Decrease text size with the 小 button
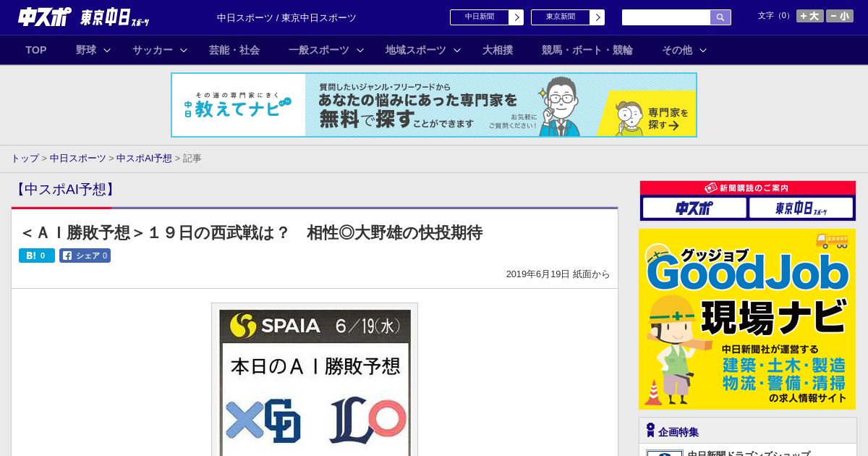The width and height of the screenshot is (868, 456). click(x=840, y=16)
